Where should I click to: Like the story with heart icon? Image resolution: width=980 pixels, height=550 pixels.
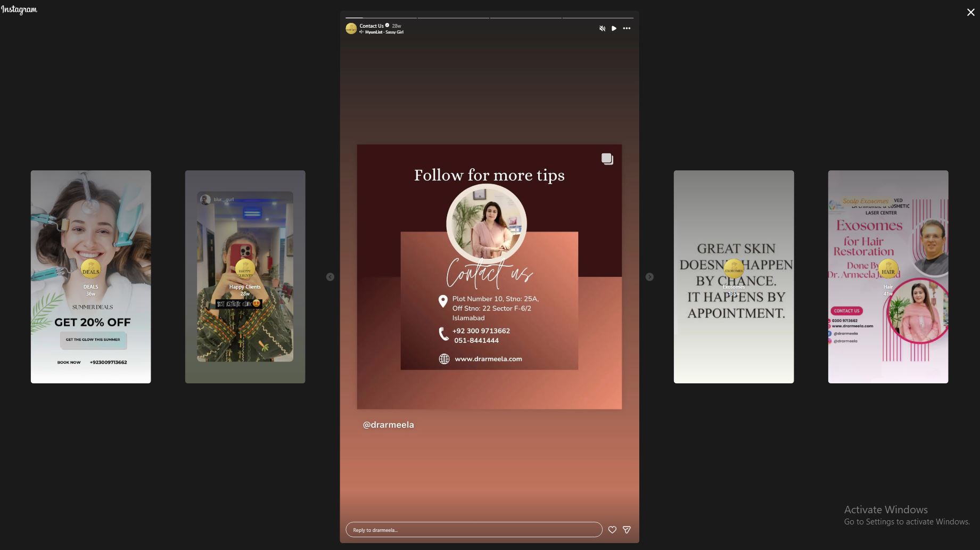click(x=612, y=530)
